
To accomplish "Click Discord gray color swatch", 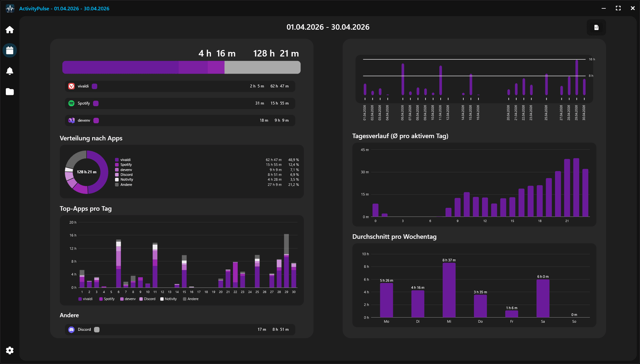I will click(97, 329).
